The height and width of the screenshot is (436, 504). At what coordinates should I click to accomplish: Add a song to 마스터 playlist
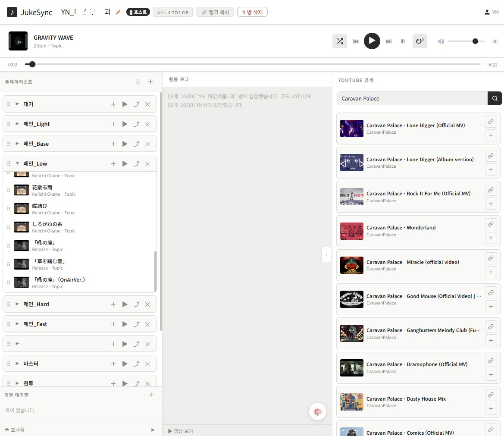pyautogui.click(x=113, y=364)
